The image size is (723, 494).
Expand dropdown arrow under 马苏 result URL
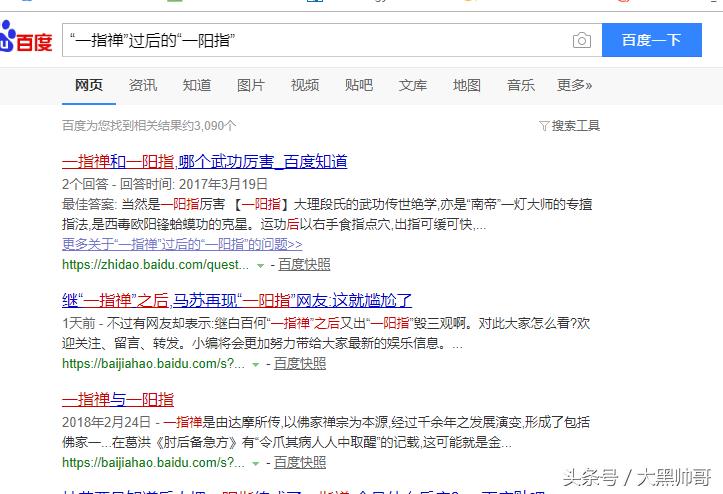click(255, 364)
